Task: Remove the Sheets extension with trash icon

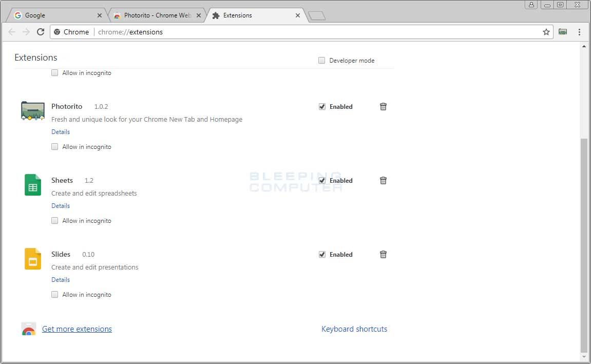Action: 383,181
